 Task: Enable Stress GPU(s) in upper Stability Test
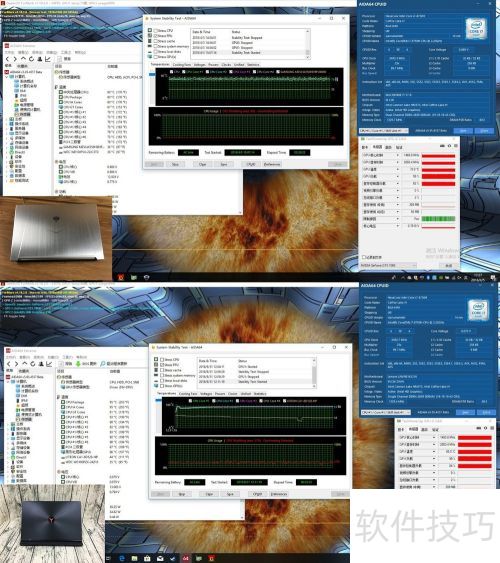pos(156,57)
